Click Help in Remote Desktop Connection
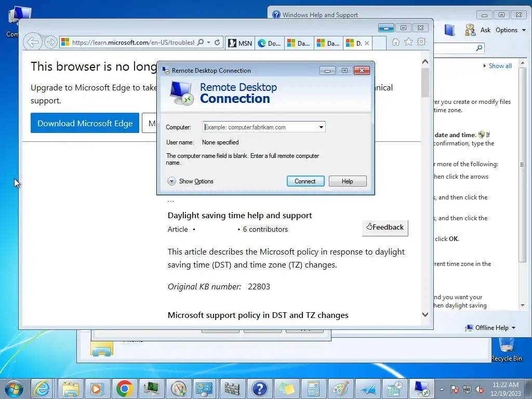532x399 pixels. pyautogui.click(x=348, y=181)
